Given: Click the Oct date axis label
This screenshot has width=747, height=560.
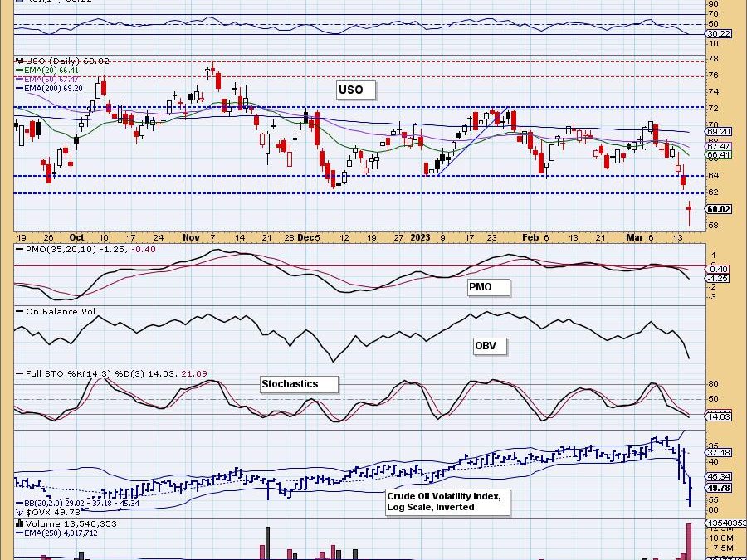Looking at the screenshot, I should click(x=76, y=237).
